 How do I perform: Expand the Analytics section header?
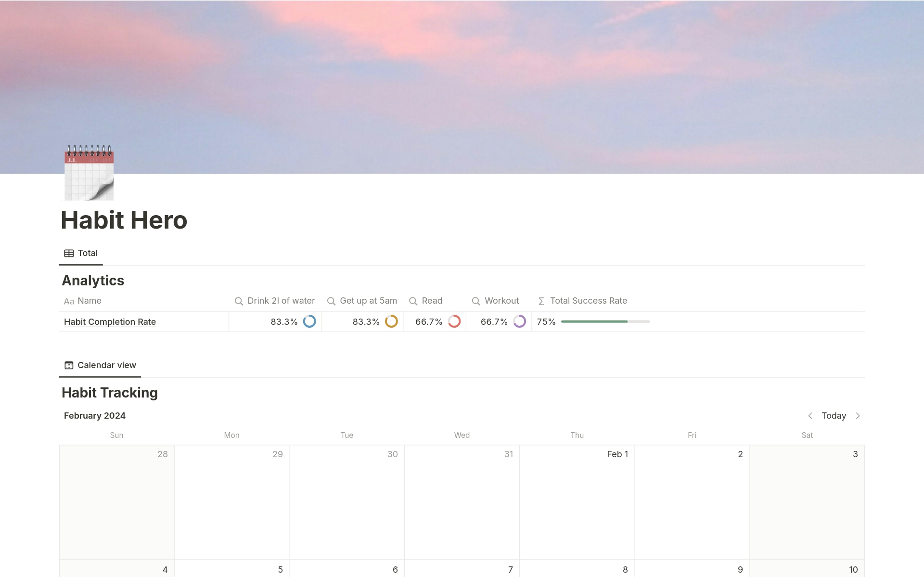[93, 280]
